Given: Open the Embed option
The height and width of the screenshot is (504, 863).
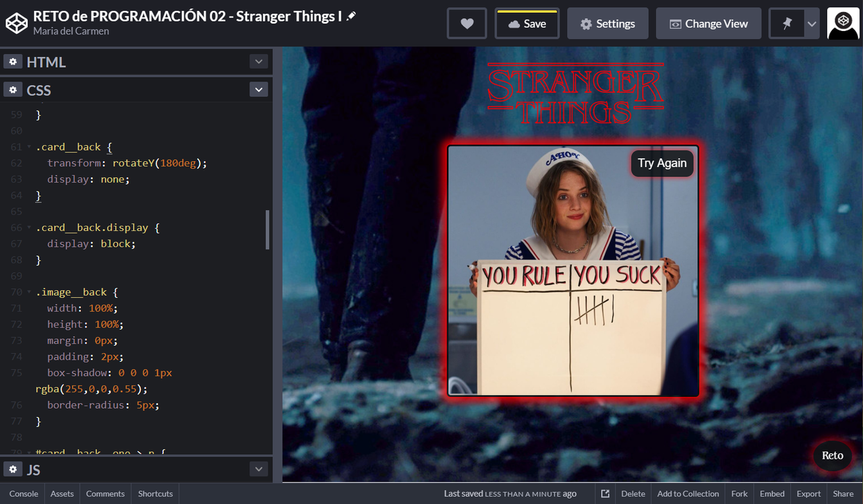Looking at the screenshot, I should click(772, 493).
